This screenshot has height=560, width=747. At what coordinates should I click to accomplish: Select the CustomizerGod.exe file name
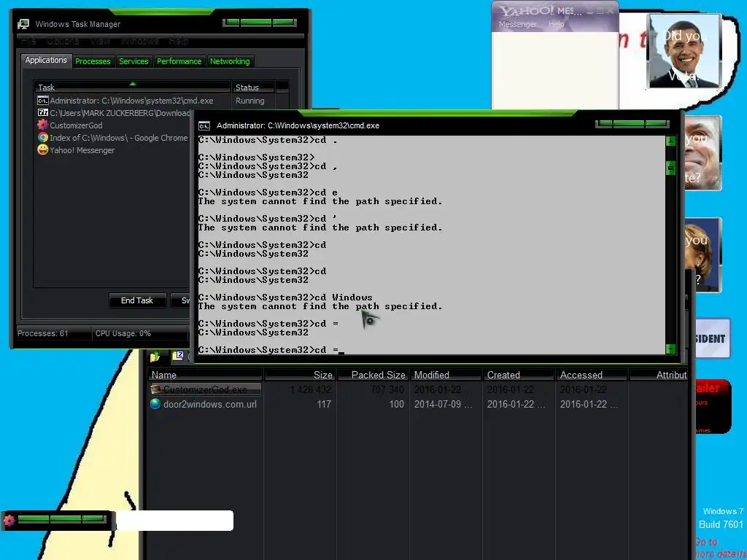tap(205, 389)
